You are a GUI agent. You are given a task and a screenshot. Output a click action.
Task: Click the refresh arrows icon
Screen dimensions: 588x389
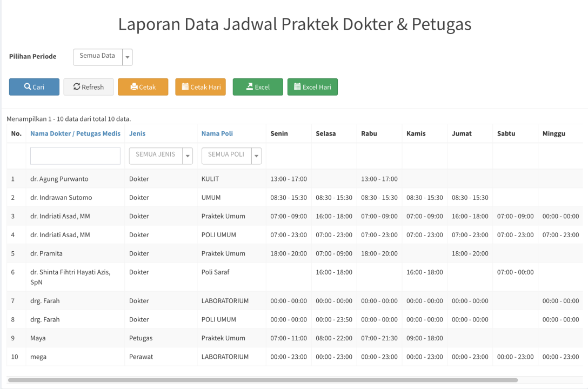coord(77,87)
